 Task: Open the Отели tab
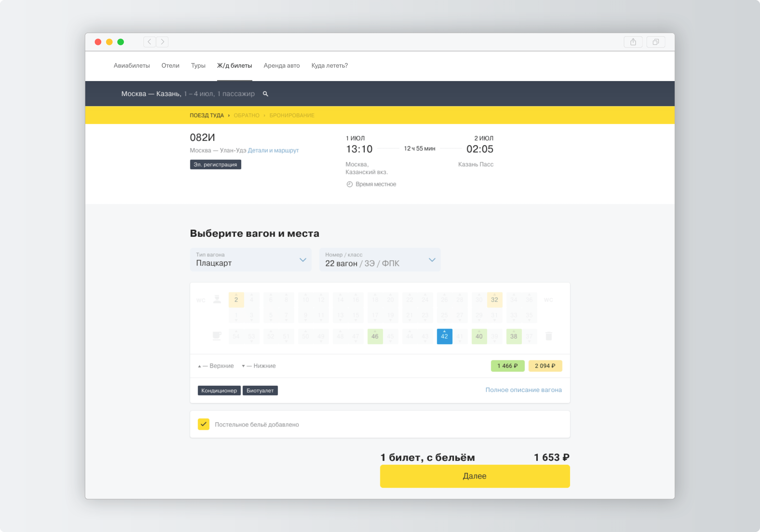[x=170, y=65]
